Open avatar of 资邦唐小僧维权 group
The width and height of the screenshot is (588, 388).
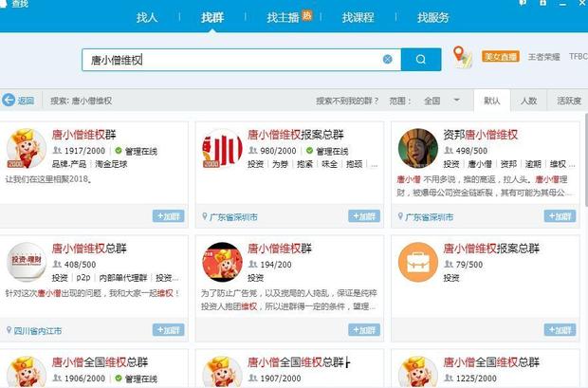pos(417,149)
